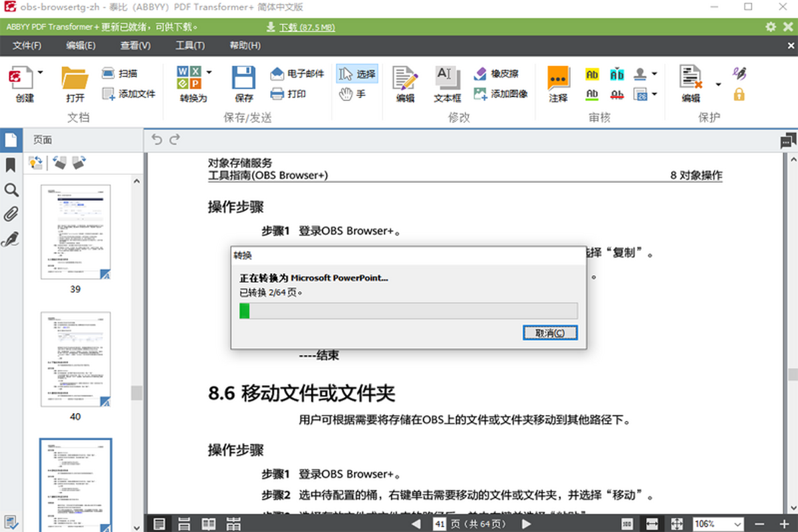
Task: Expand the Create (创建) dropdown arrow
Action: pyautogui.click(x=41, y=72)
